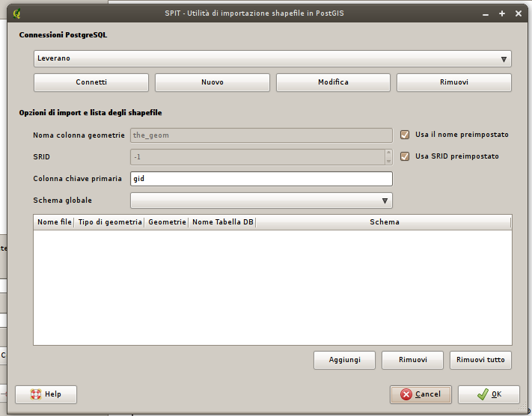Click the Connetti button
This screenshot has height=416, width=532.
[91, 82]
